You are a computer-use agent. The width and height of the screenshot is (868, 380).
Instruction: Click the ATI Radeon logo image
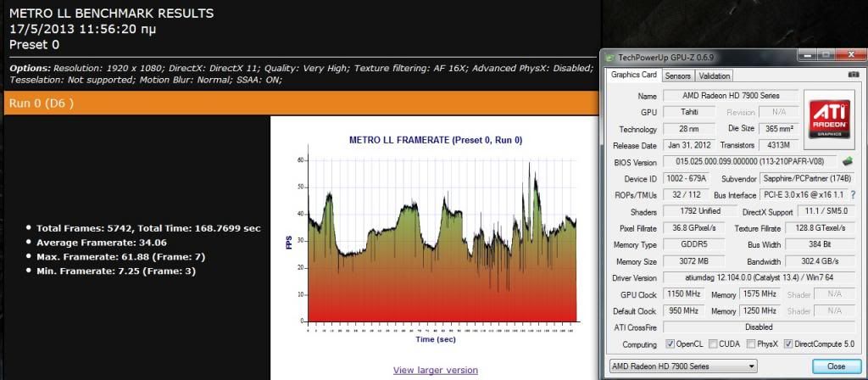[x=829, y=120]
